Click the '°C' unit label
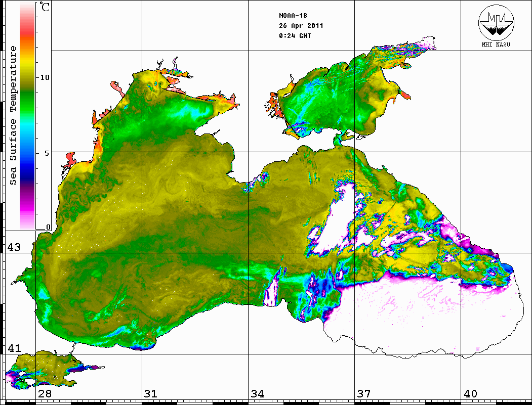 click(x=45, y=7)
